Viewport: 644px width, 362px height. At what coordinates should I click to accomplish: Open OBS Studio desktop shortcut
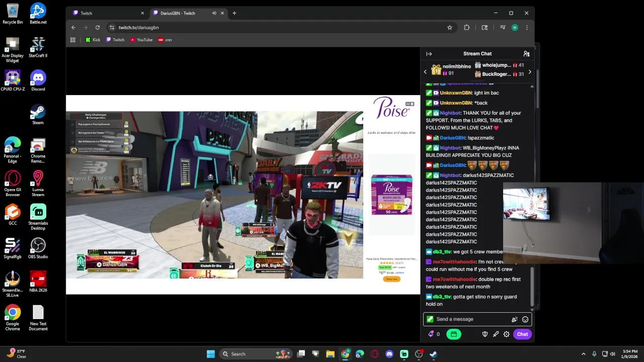click(x=38, y=248)
